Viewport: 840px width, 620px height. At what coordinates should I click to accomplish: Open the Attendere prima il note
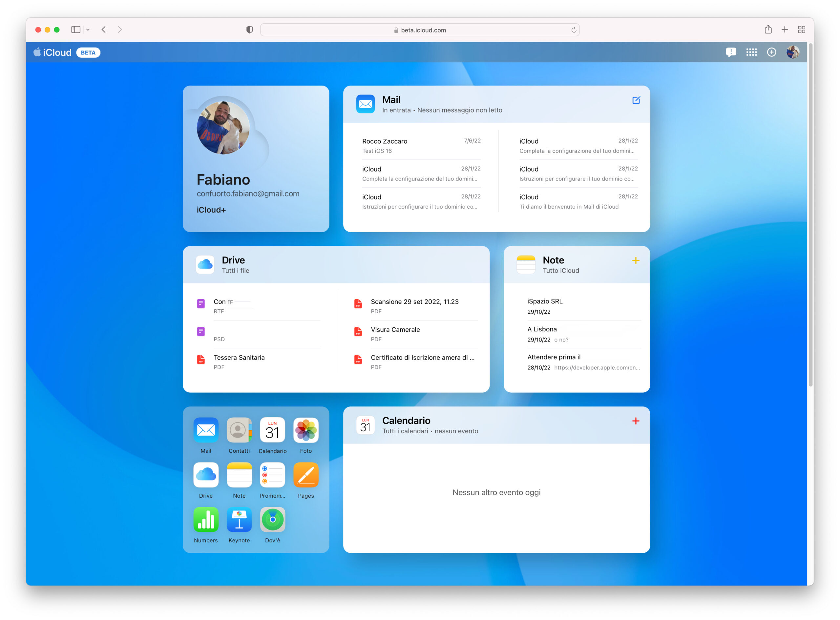click(584, 362)
